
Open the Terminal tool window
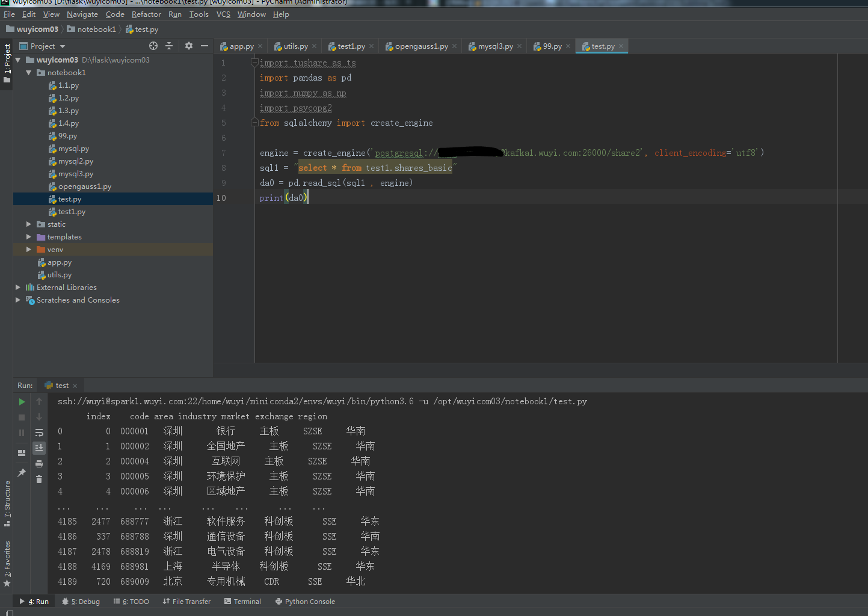tap(247, 602)
